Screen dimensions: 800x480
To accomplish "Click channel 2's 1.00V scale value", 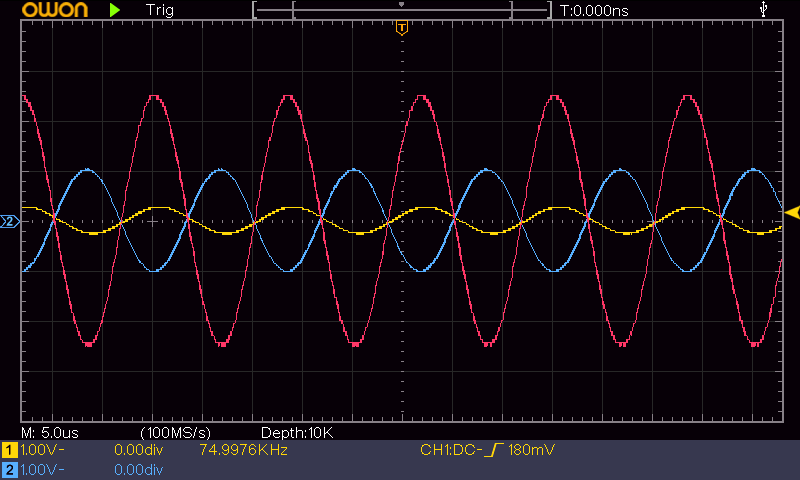I will tap(42, 469).
